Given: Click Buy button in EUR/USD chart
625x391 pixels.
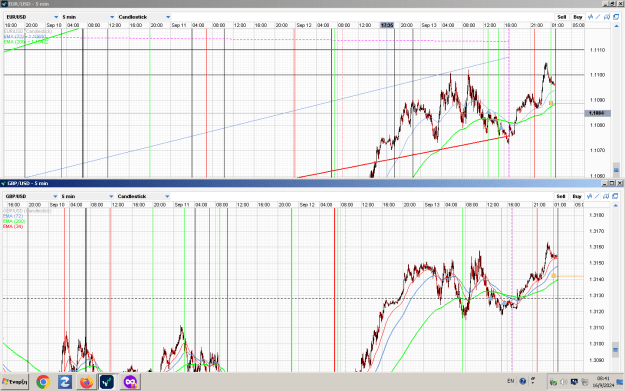Looking at the screenshot, I should pyautogui.click(x=578, y=17).
